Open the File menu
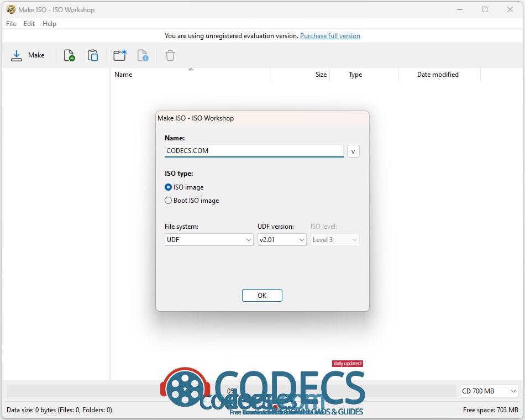Viewport: 525px width, 420px height. pos(11,24)
